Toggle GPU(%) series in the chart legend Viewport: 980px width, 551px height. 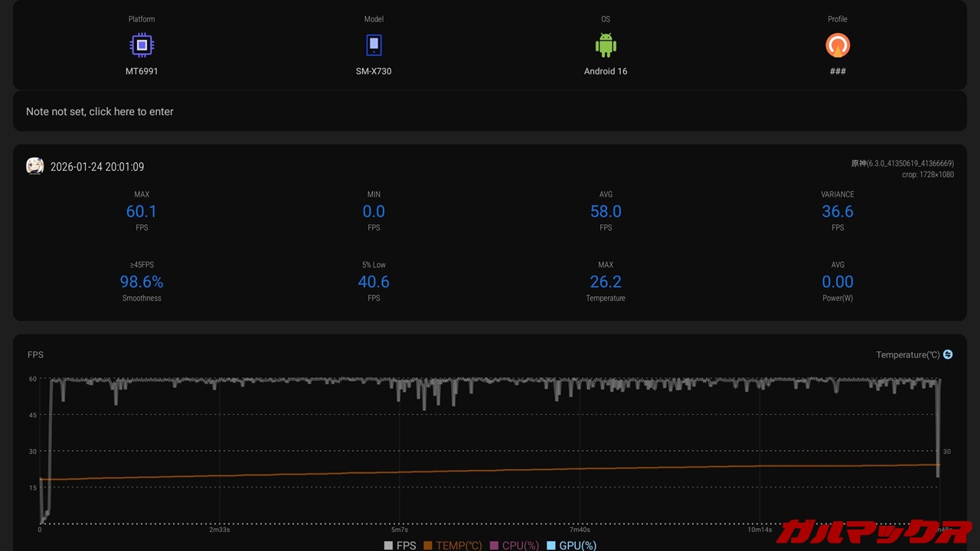tap(571, 546)
